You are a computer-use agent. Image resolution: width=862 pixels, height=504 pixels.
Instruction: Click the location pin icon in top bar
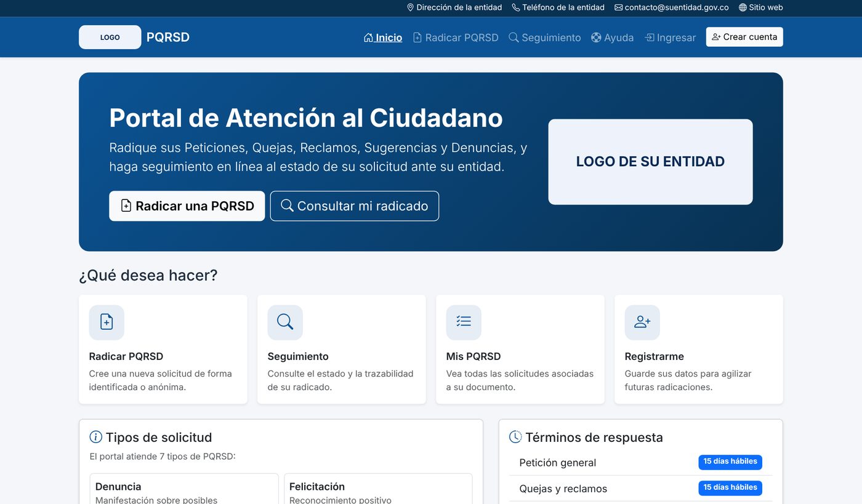[410, 7]
